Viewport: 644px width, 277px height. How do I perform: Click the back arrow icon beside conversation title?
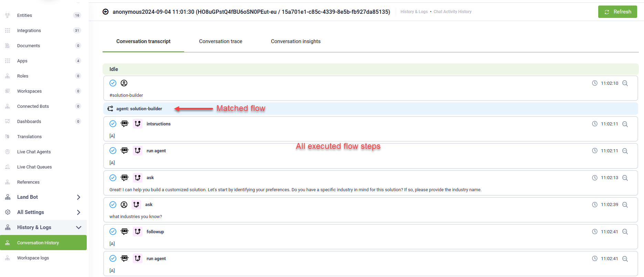click(106, 12)
